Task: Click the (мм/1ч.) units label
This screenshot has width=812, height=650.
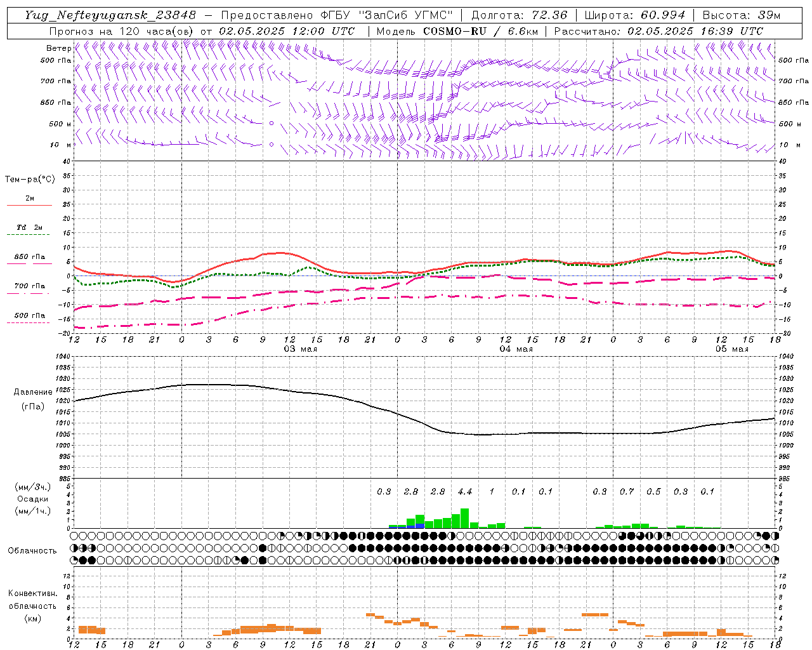Action: [x=33, y=511]
